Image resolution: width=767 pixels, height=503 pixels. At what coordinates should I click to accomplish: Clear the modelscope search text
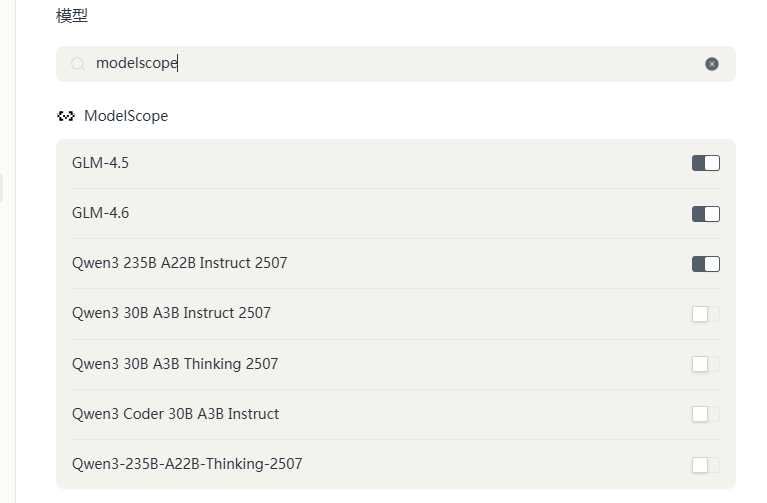pyautogui.click(x=712, y=64)
